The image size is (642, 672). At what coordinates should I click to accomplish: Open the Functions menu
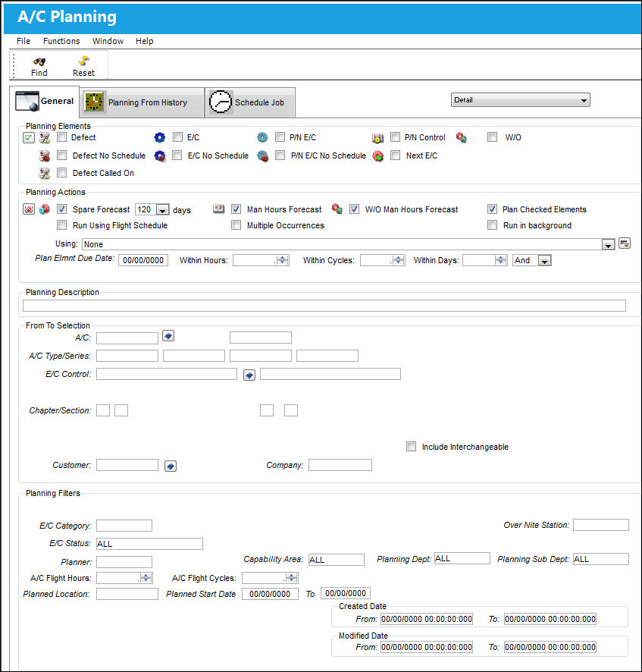click(x=61, y=41)
